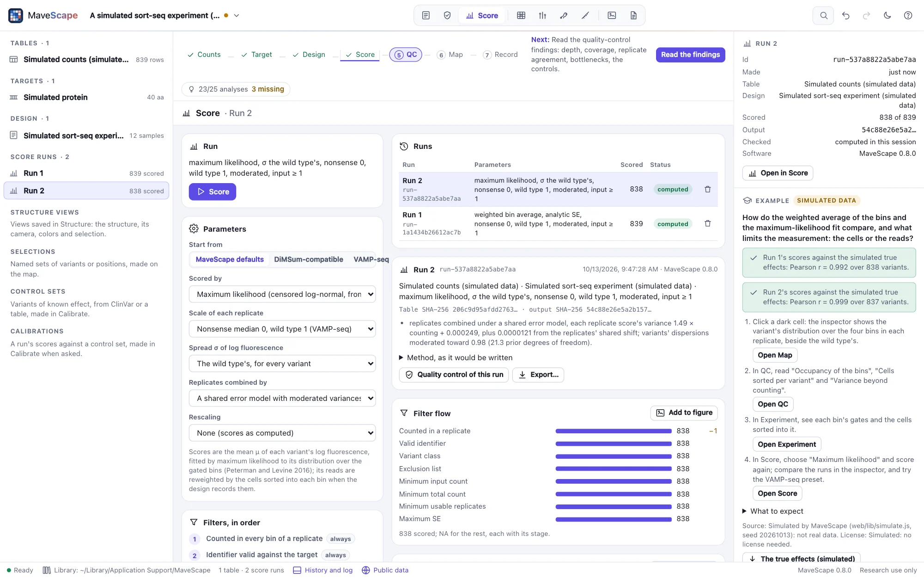Open Public data in status bar
924x578 pixels.
[385, 570]
